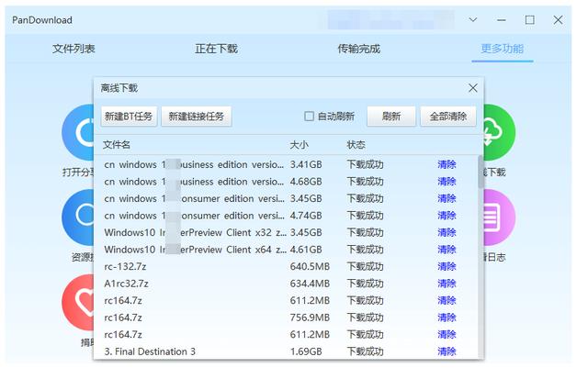
Task: Click the 4.61GB size value
Action: point(306,250)
